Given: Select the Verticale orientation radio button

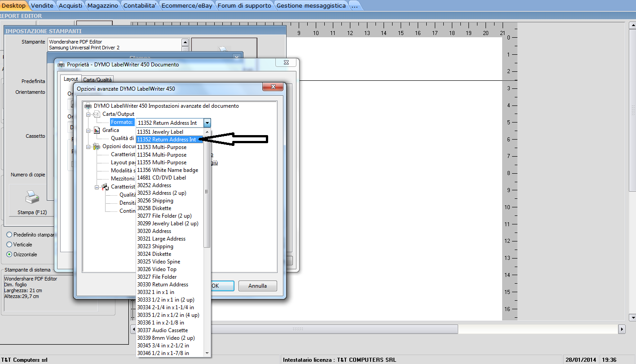Looking at the screenshot, I should point(9,245).
